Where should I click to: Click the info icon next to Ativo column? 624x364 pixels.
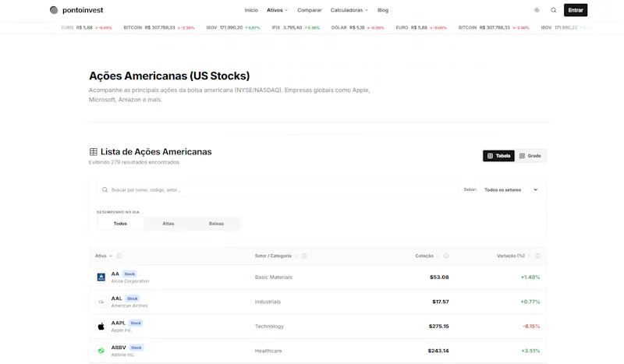[x=119, y=256]
